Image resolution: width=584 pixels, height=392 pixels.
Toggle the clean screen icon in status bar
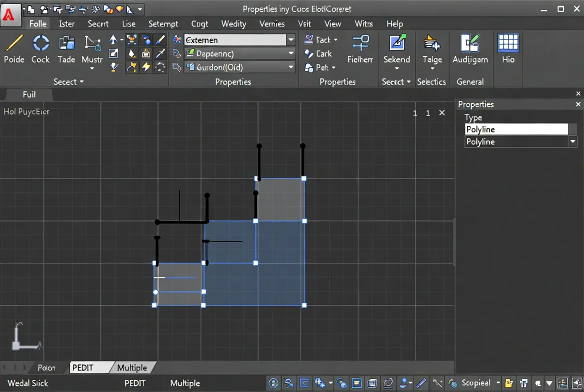pos(577,383)
